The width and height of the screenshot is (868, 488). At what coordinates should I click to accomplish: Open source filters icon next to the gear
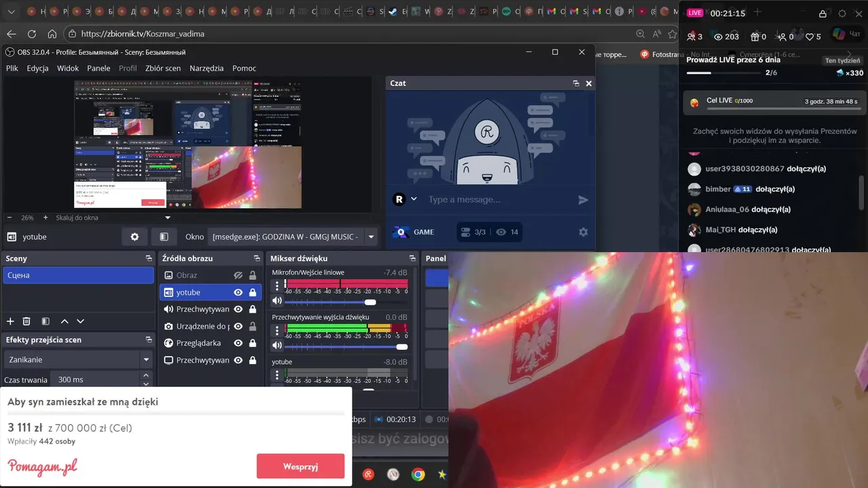click(x=164, y=237)
